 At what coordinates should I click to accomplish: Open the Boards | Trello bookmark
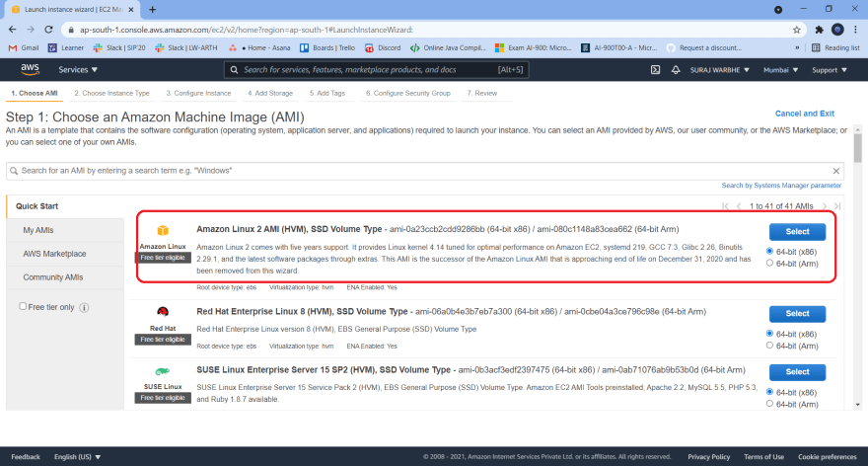(327, 48)
